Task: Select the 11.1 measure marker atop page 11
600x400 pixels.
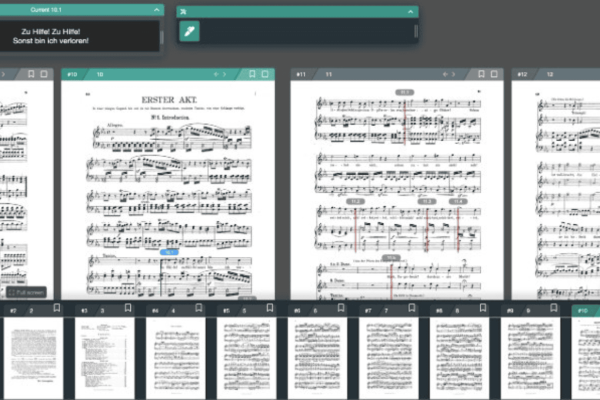Action: pyautogui.click(x=404, y=92)
